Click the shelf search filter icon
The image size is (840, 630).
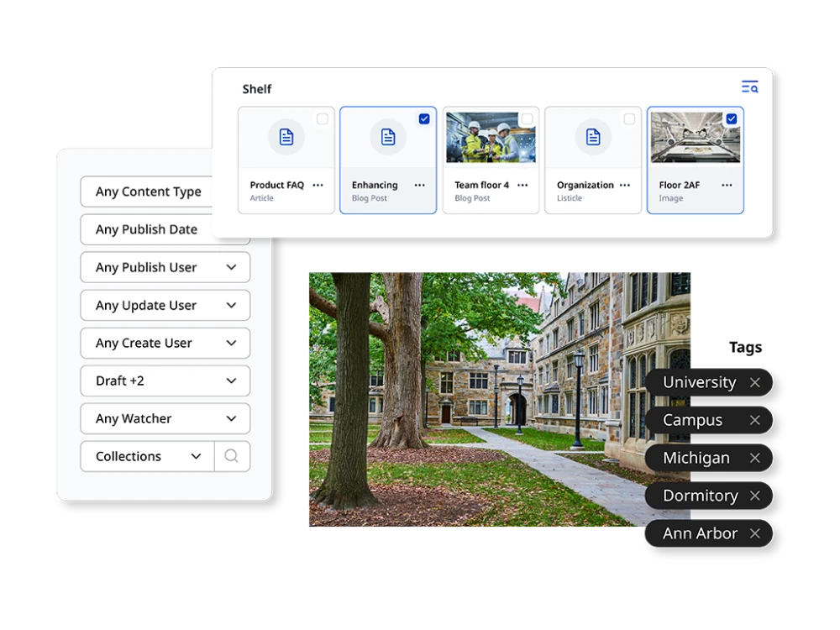(749, 87)
